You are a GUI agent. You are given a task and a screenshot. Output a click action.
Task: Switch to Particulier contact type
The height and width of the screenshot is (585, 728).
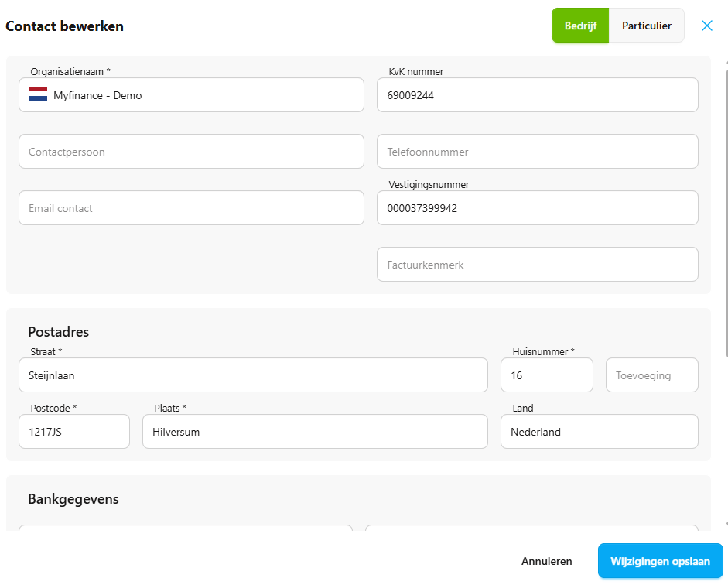[646, 26]
